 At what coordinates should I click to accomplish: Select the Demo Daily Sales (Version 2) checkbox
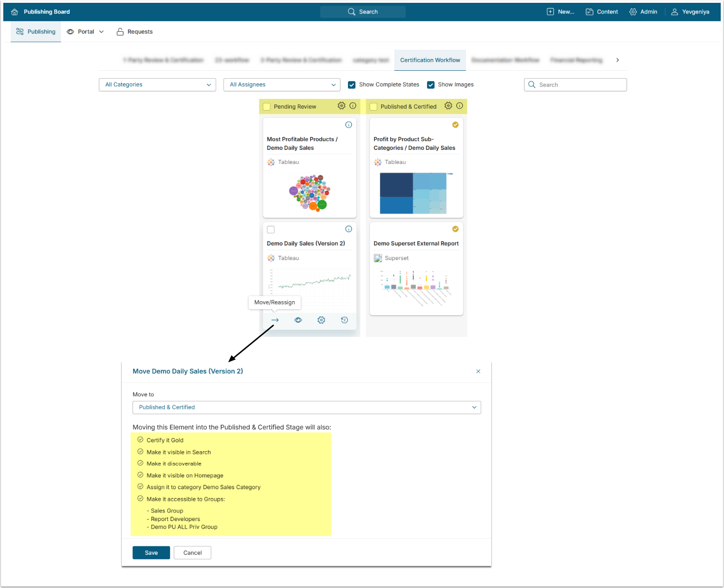271,230
